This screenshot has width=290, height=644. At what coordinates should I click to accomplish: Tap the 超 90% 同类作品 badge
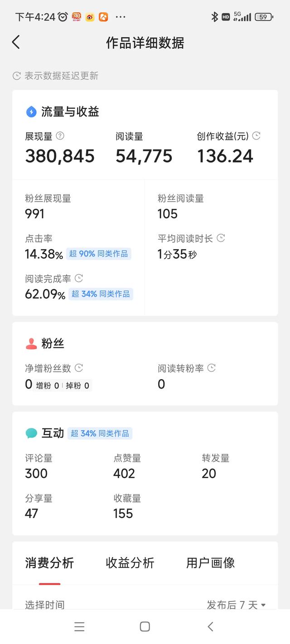[99, 254]
